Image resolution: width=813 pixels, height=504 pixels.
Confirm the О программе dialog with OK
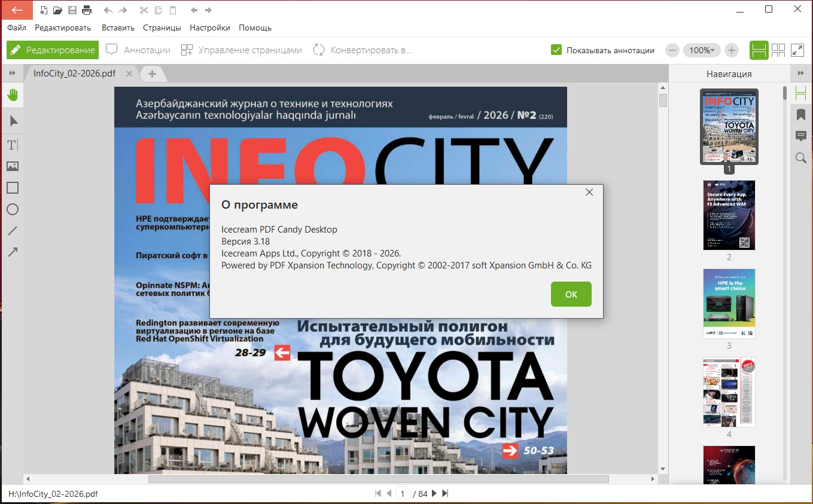[x=571, y=294]
